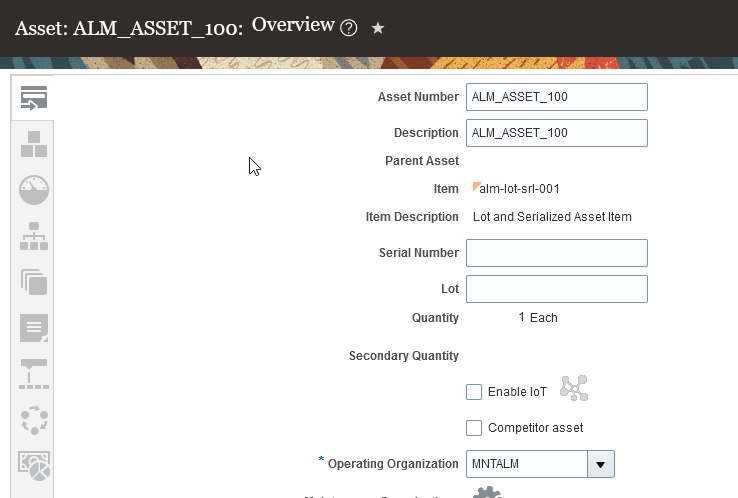Open the hierarchy tree side tab
Screen dimensions: 738x498
pyautogui.click(x=34, y=236)
